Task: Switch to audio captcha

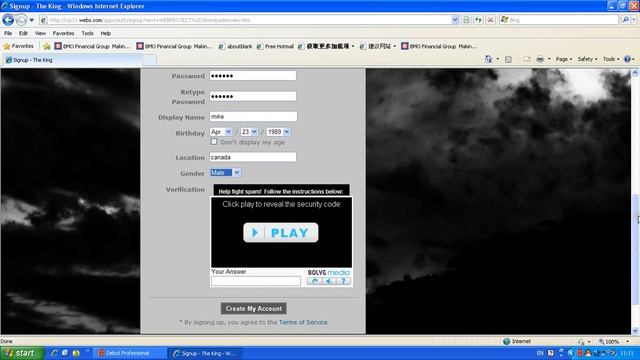Action: click(329, 281)
